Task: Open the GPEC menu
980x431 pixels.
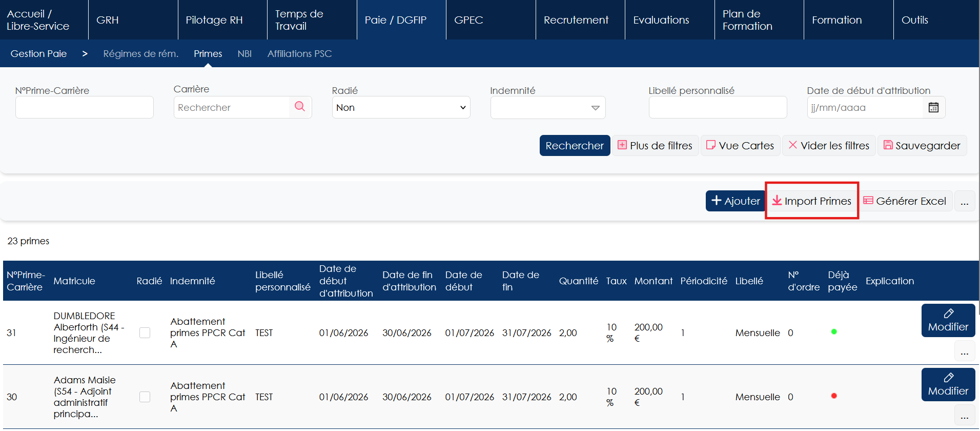Action: (x=491, y=20)
